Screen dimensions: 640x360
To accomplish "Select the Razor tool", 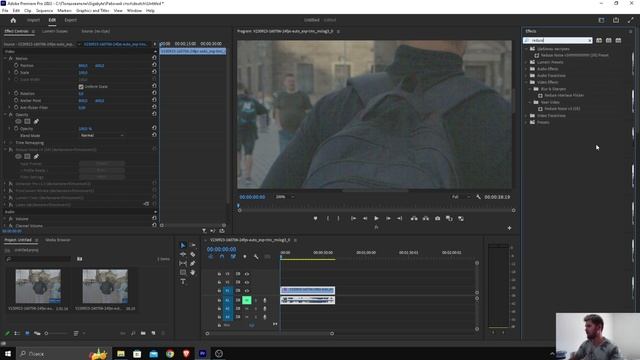I will 193,254.
